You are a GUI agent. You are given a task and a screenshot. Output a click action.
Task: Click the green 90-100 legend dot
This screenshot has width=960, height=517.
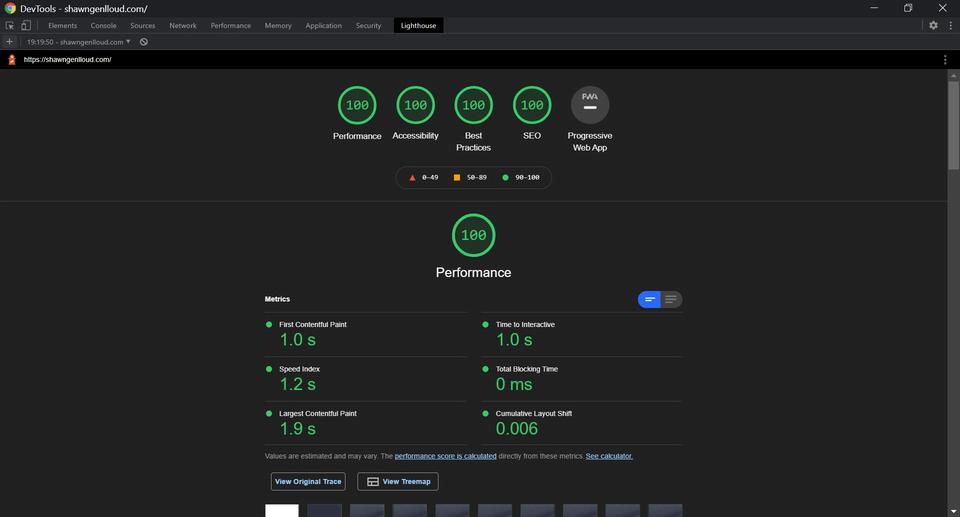[x=505, y=178]
